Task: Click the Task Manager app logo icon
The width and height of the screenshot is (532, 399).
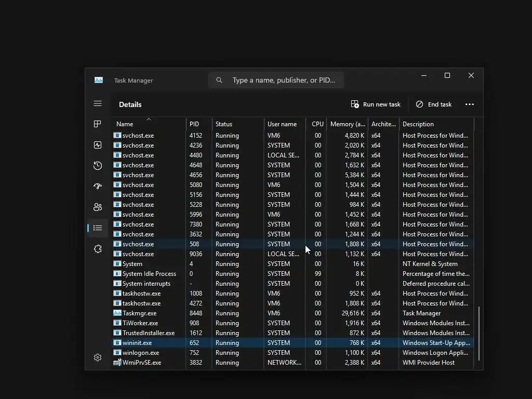Action: point(99,80)
